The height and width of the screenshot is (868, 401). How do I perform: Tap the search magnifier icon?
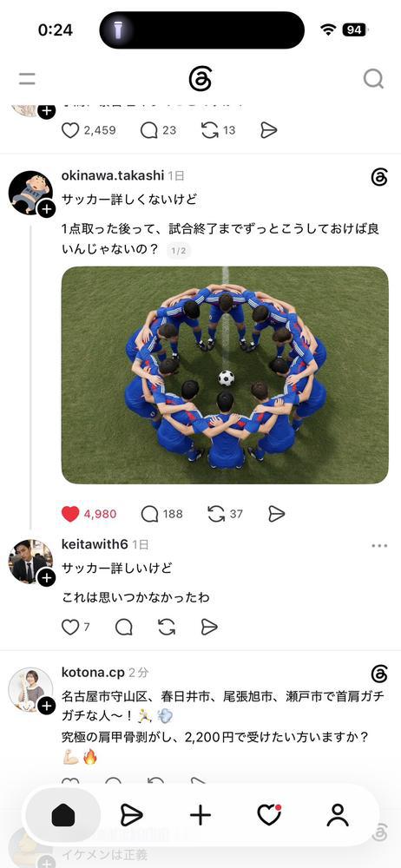tap(373, 79)
